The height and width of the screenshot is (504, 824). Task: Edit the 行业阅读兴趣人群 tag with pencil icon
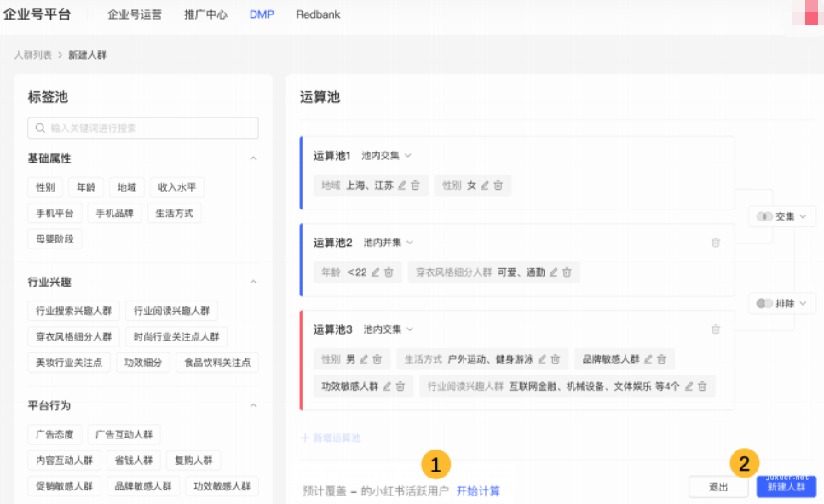[x=689, y=386]
